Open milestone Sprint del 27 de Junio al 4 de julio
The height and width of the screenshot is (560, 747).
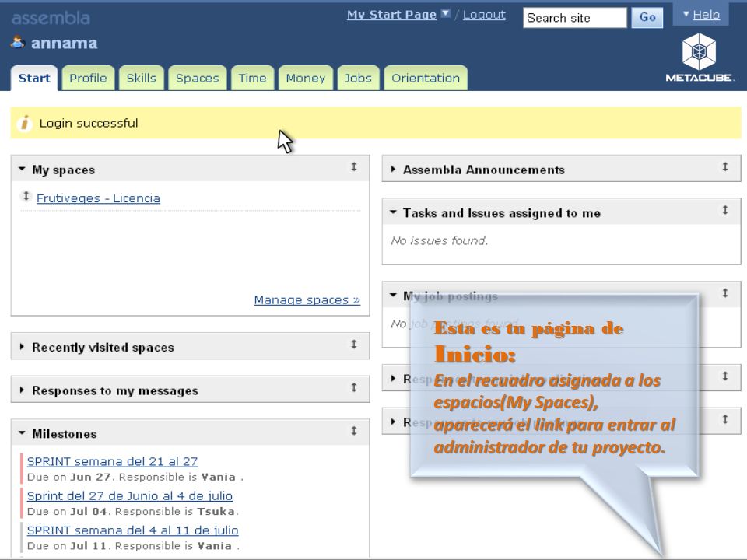(130, 495)
